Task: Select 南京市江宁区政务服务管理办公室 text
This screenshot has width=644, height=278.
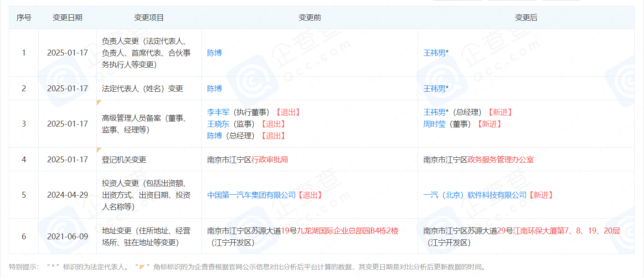Action: click(x=479, y=160)
